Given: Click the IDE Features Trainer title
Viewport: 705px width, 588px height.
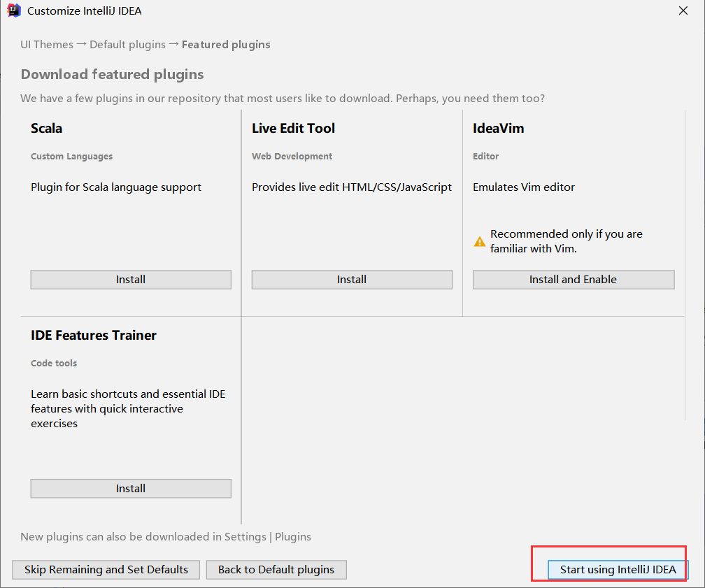Looking at the screenshot, I should point(94,336).
